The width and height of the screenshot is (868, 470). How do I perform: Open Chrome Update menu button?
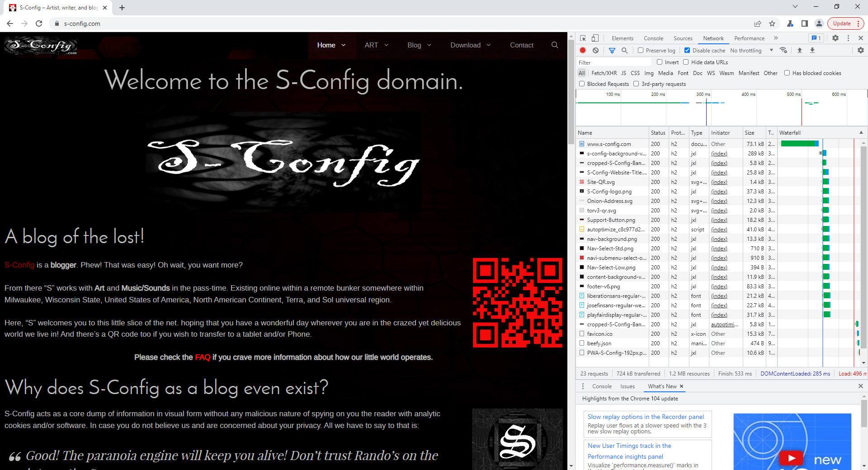pos(846,23)
